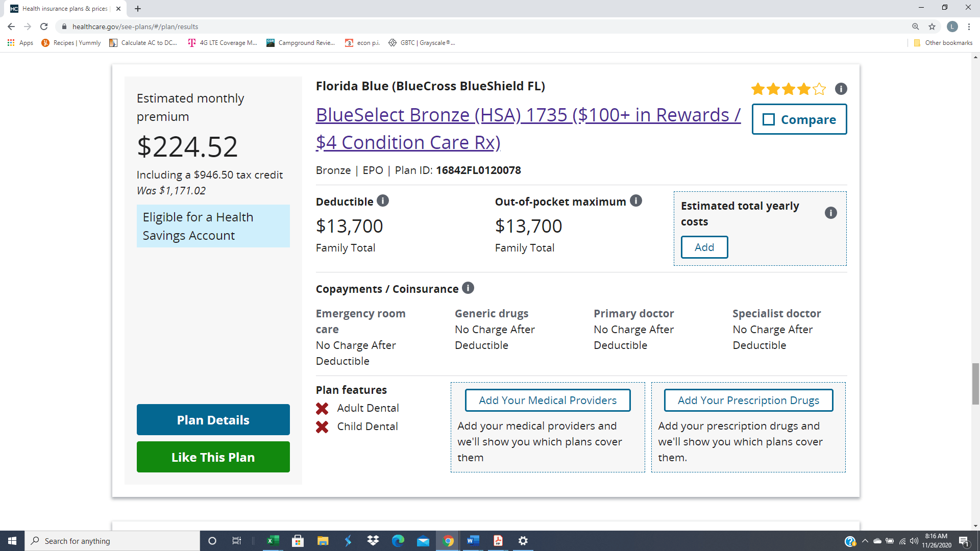
Task: Open the Other bookmarks folder
Action: 943,43
